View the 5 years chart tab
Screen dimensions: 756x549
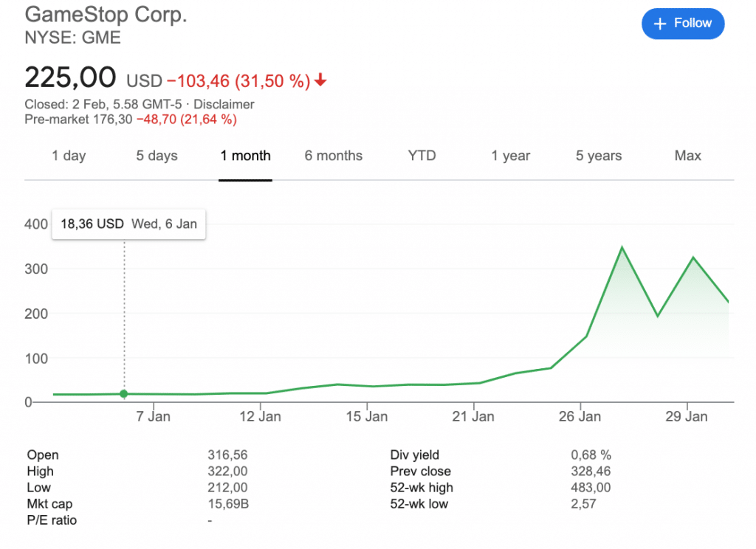point(599,156)
